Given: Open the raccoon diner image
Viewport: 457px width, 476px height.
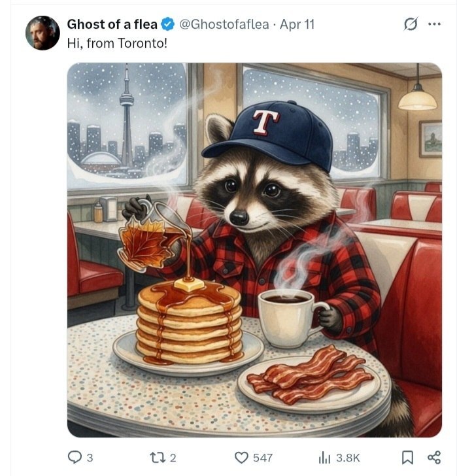Looking at the screenshot, I should coord(254,275).
